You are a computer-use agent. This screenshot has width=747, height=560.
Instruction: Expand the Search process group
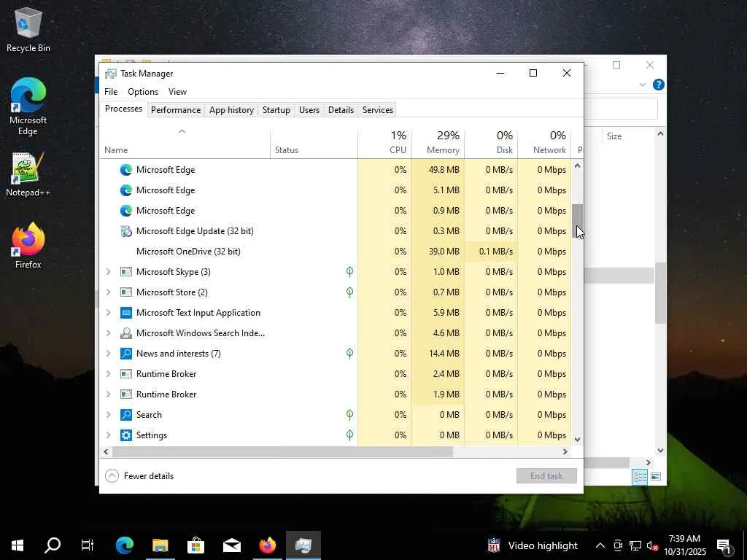tap(108, 415)
